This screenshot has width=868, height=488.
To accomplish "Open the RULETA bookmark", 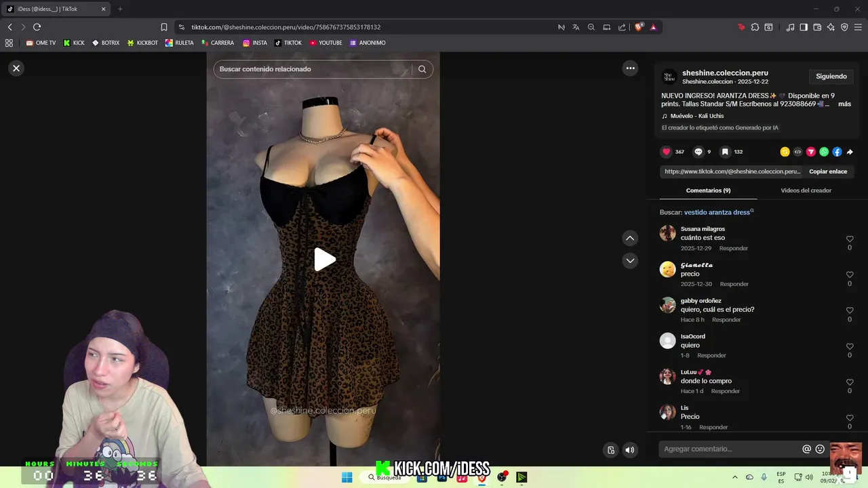I will click(x=180, y=43).
